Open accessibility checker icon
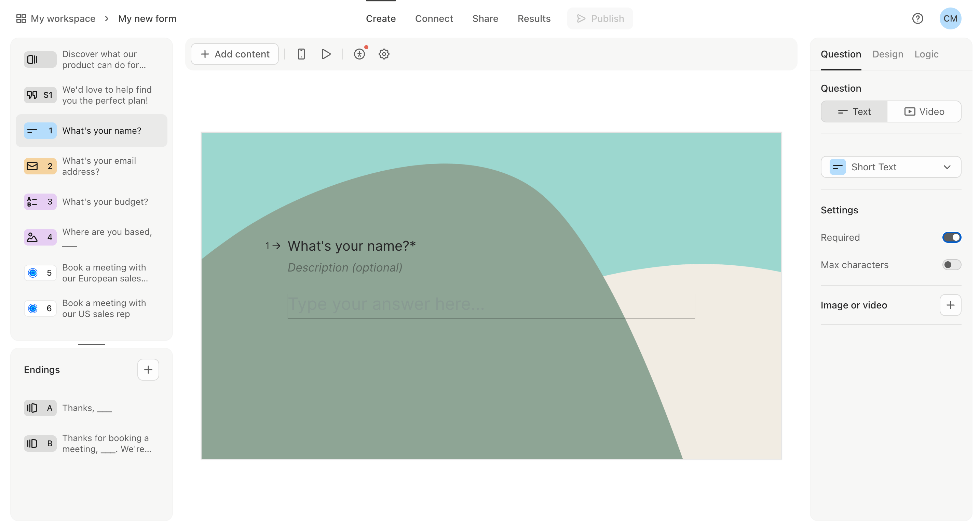This screenshot has height=528, width=980. [359, 54]
